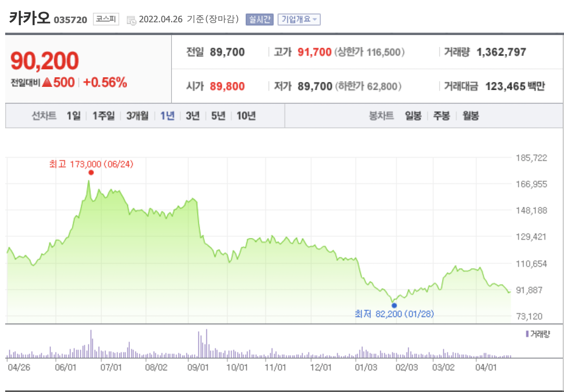Image resolution: width=564 pixels, height=392 pixels.
Task: Click the current price 90,200
Action: coord(45,61)
